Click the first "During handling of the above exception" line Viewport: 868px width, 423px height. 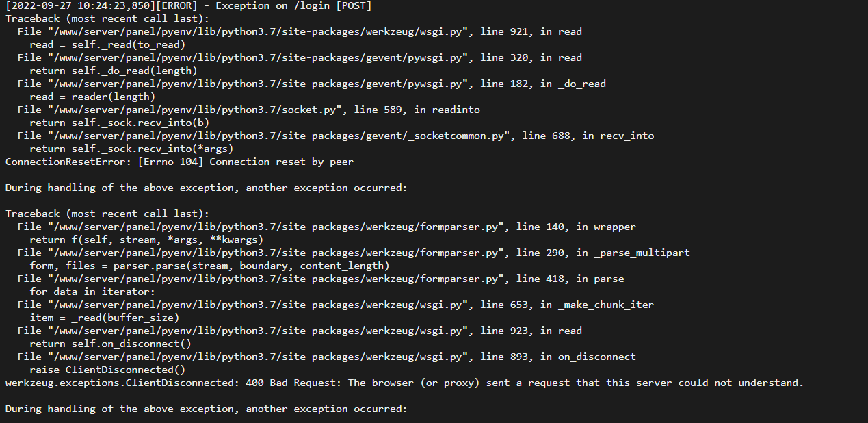[x=206, y=188]
